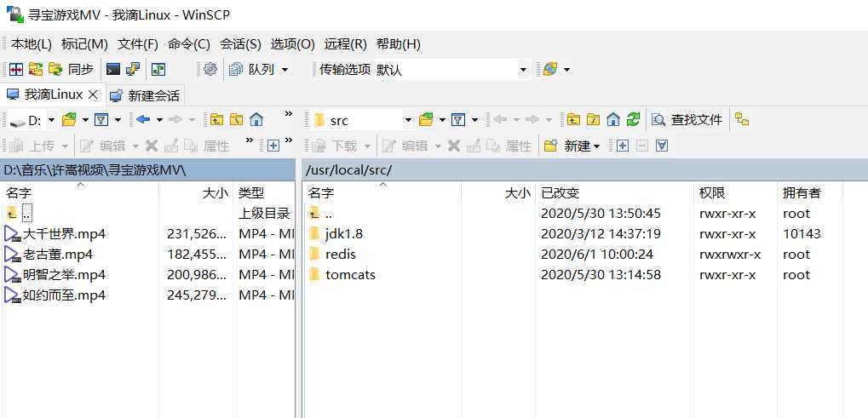Click remote panel open directory folder icon
This screenshot has height=418, width=868.
(x=426, y=119)
